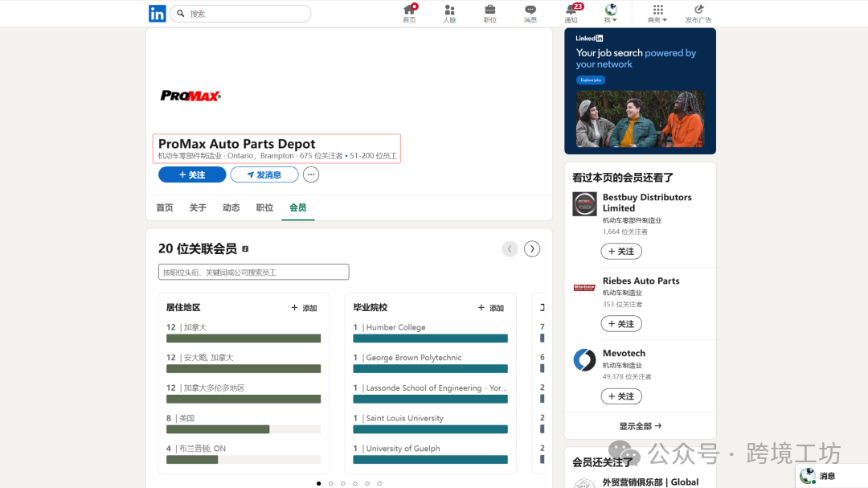Image resolution: width=868 pixels, height=488 pixels.
Task: Click the top search input field
Action: point(240,13)
